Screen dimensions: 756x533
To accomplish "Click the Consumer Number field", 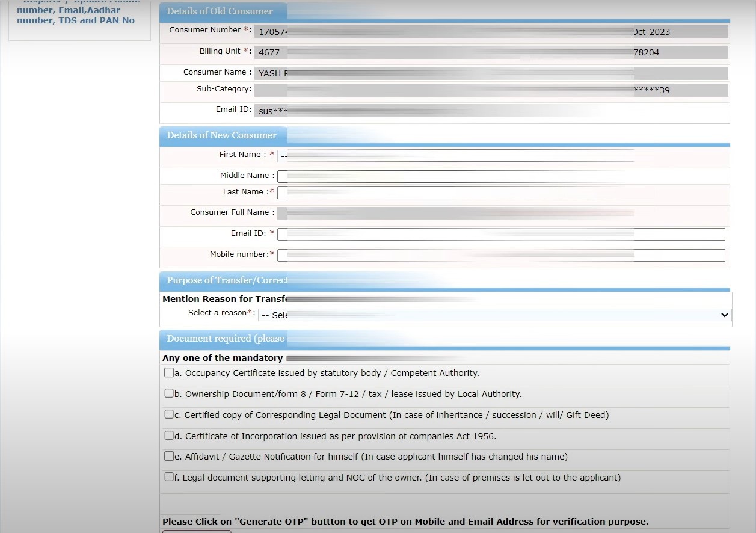I will coord(421,31).
